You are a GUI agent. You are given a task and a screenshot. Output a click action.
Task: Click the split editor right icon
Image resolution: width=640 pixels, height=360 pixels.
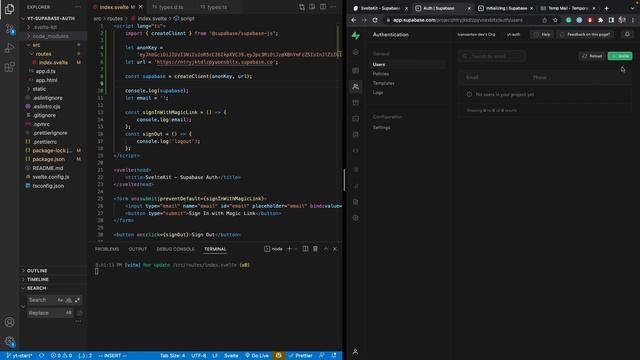point(323,7)
